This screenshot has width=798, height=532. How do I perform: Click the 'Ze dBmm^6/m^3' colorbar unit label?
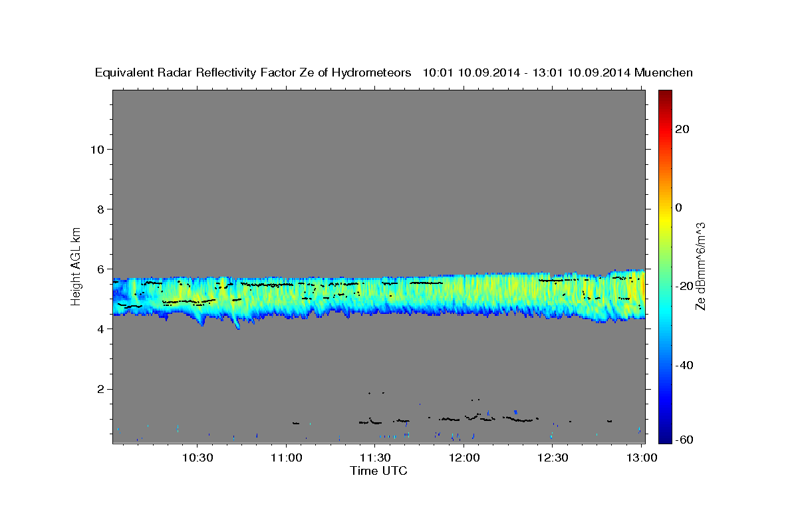click(700, 266)
